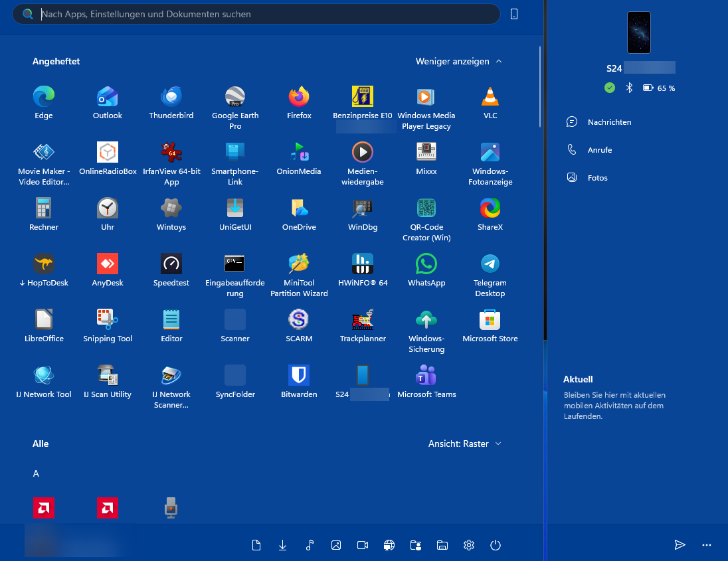This screenshot has height=561, width=728.
Task: Click the app search input field
Action: (256, 14)
